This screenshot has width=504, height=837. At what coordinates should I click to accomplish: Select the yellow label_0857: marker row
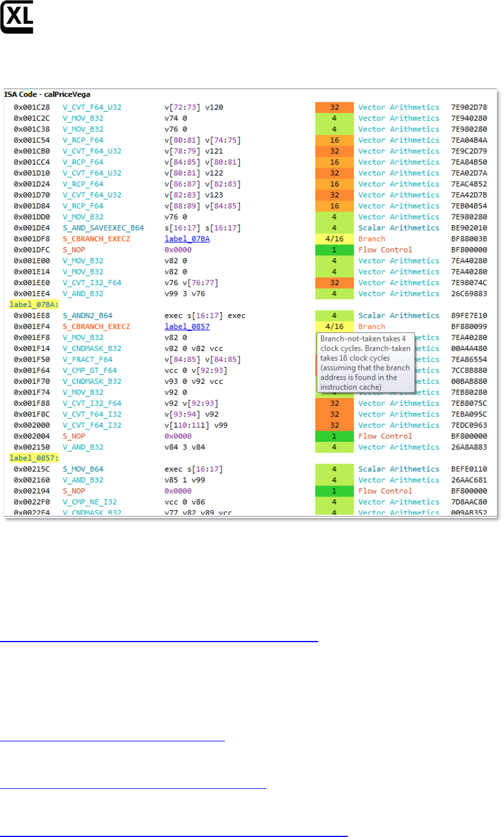point(34,458)
